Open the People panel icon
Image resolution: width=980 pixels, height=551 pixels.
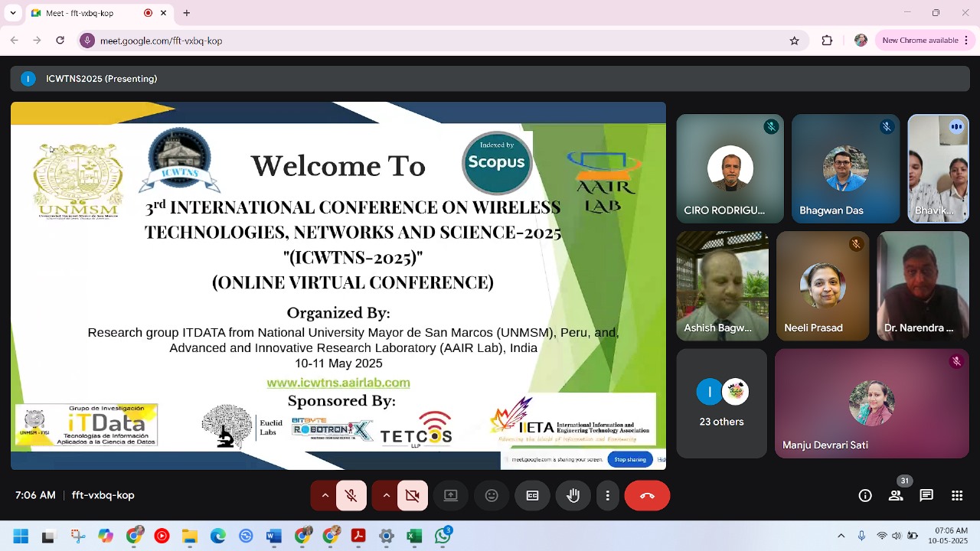(x=896, y=496)
